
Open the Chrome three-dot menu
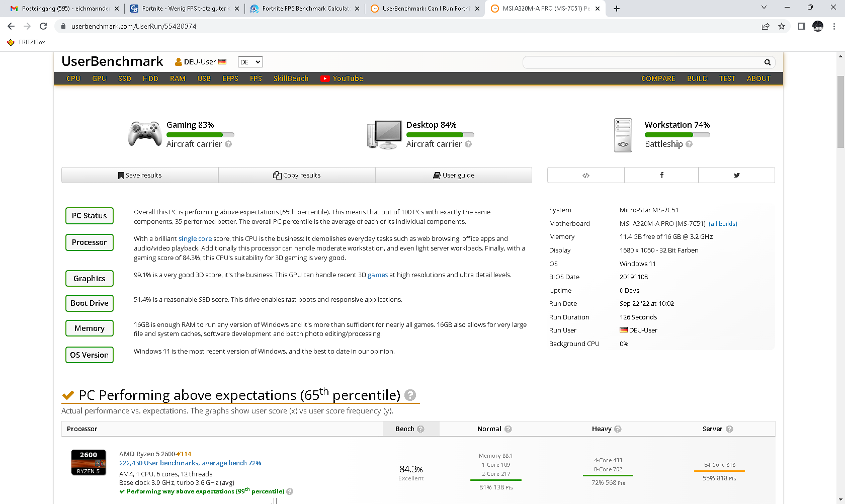coord(834,26)
